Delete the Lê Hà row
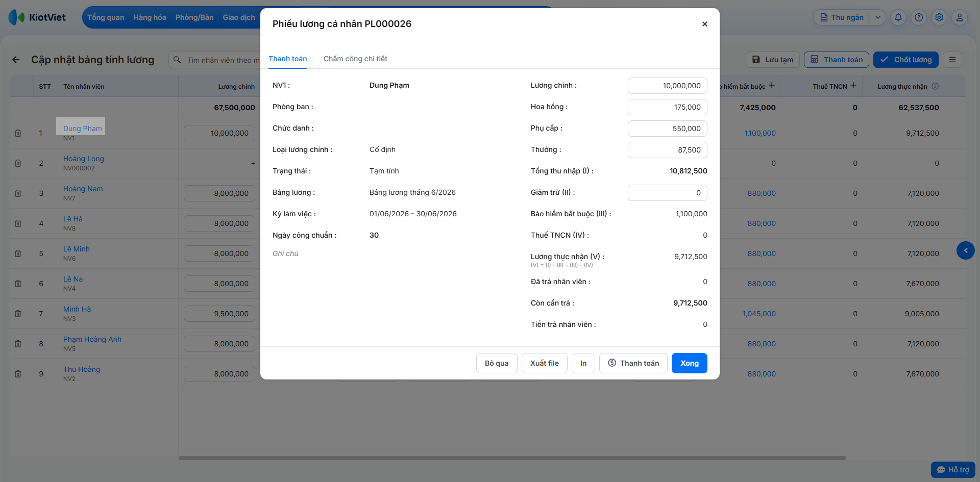 pyautogui.click(x=18, y=223)
